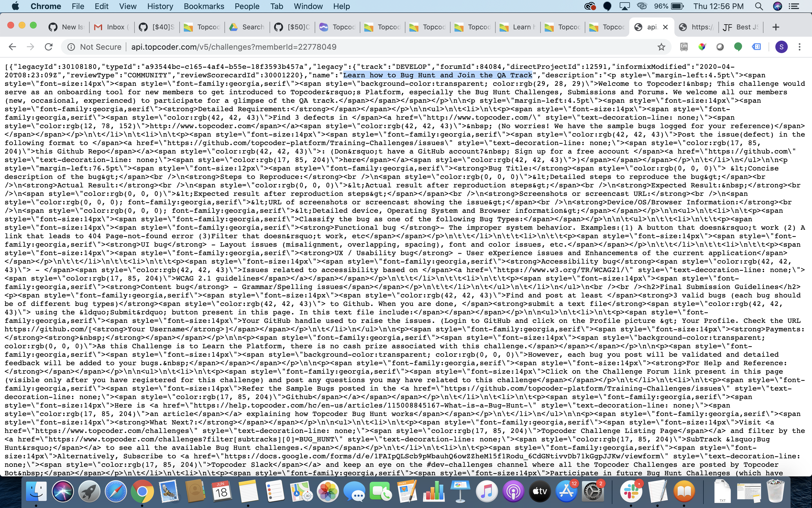Open Trash in the Dock
The width and height of the screenshot is (812, 508).
[775, 491]
